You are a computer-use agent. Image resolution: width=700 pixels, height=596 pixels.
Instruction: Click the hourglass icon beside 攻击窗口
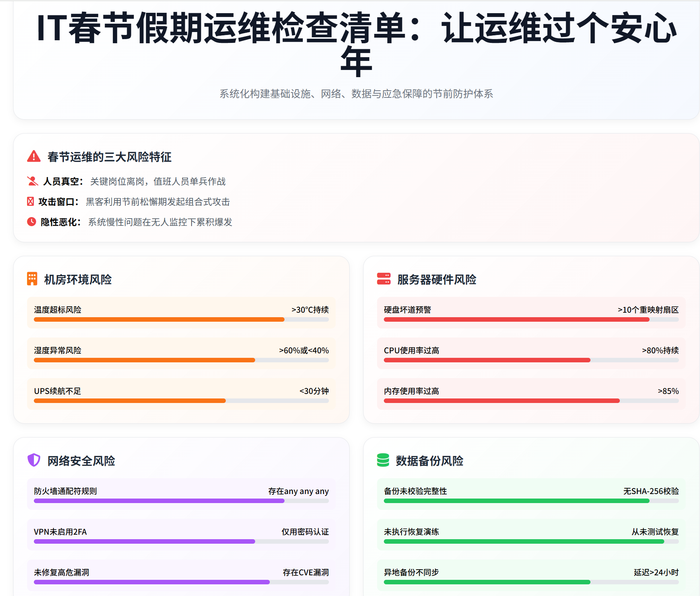click(x=30, y=202)
